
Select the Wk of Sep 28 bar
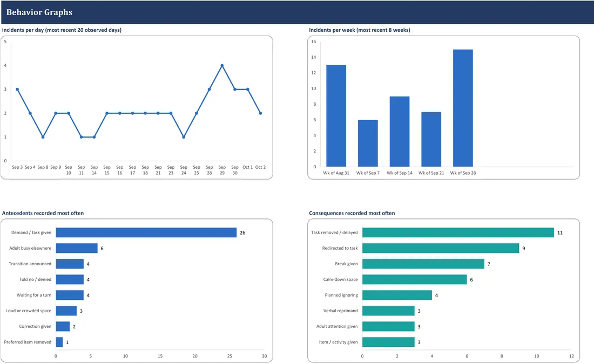point(463,108)
